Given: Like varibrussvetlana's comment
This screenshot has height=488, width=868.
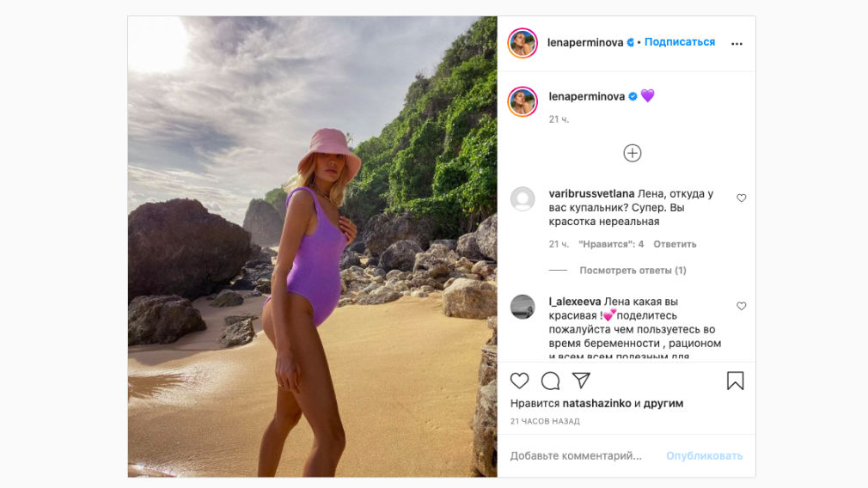Looking at the screenshot, I should click(x=742, y=198).
